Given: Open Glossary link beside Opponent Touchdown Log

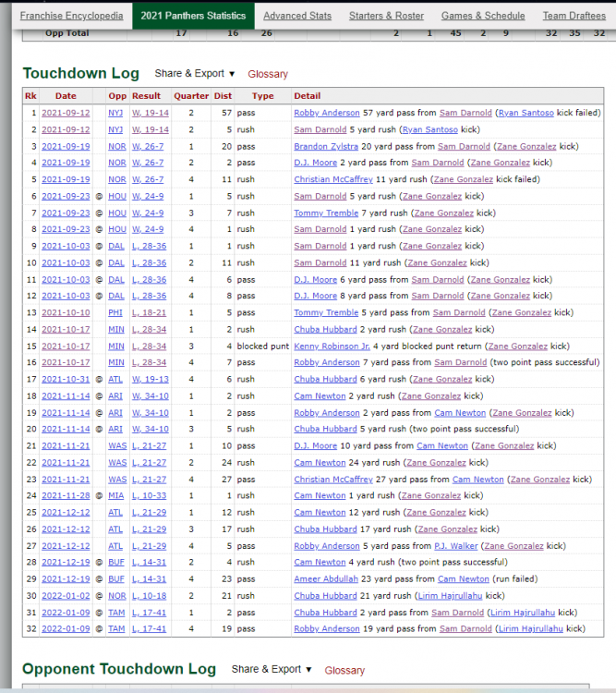Looking at the screenshot, I should (x=344, y=670).
